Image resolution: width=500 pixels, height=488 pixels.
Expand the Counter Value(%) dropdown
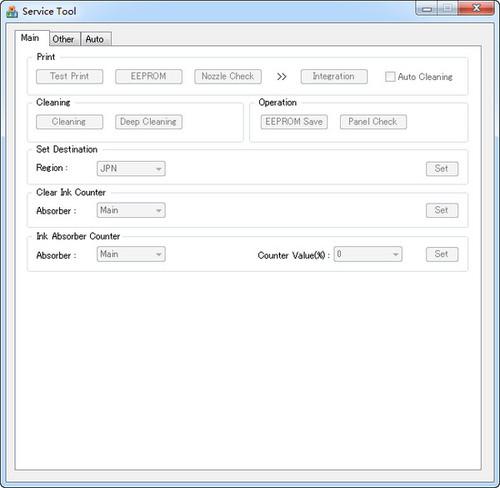pos(368,254)
